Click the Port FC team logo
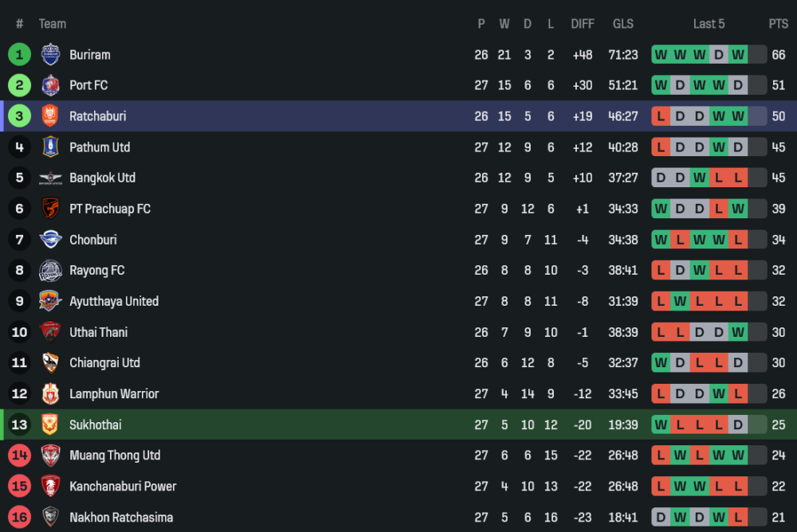 click(50, 85)
